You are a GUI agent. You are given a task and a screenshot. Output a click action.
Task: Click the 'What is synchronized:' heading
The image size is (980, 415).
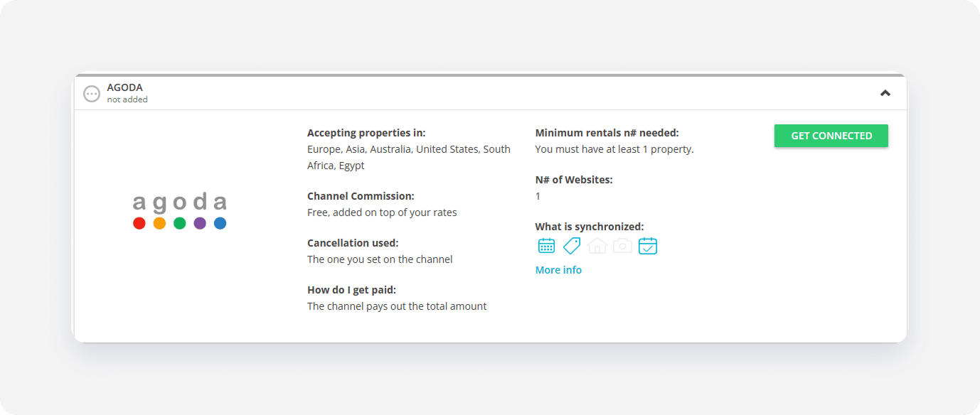pyautogui.click(x=590, y=227)
